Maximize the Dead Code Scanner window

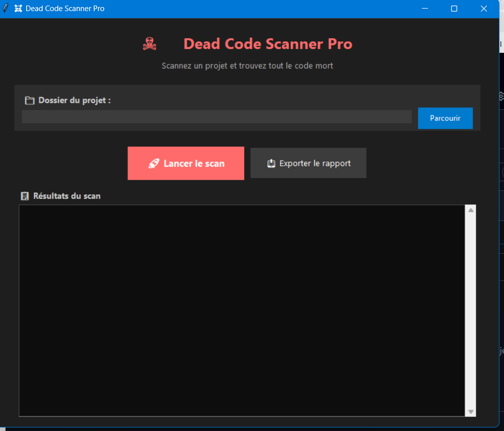(x=454, y=9)
